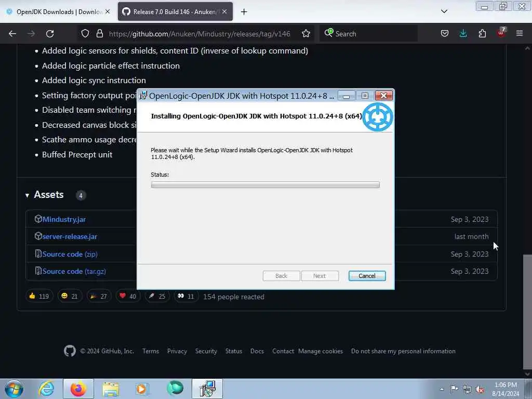Close the Release 7.0 Build 146 tab
The height and width of the screenshot is (399, 532).
(x=224, y=11)
